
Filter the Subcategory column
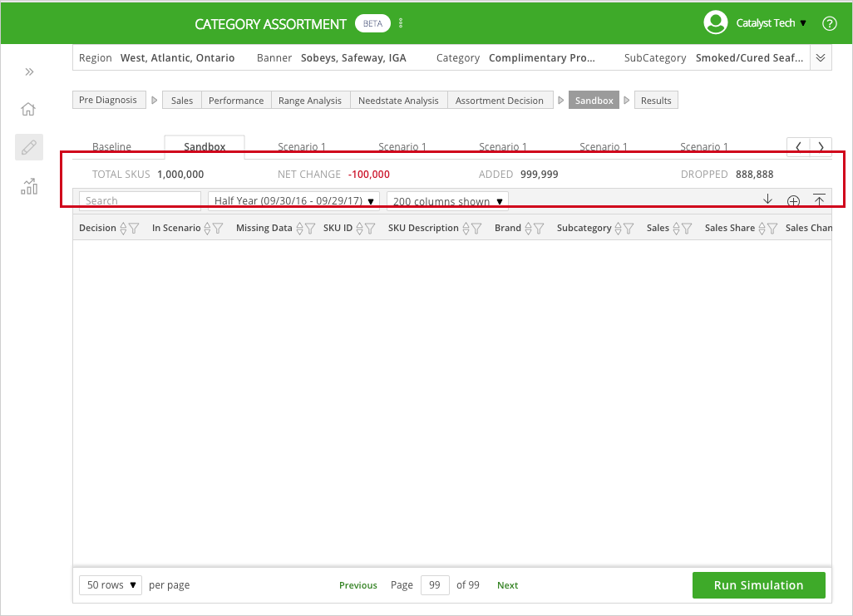(x=629, y=229)
